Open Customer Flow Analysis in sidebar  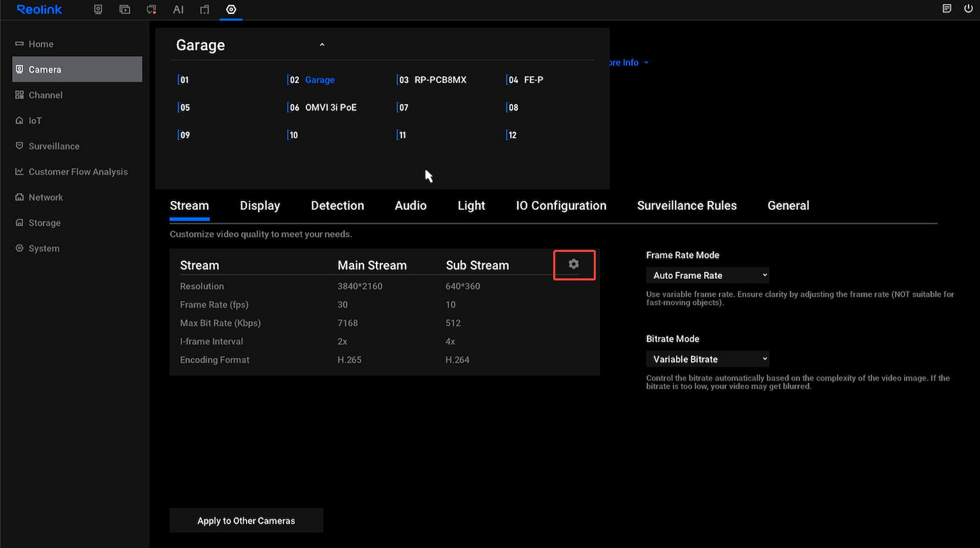77,172
